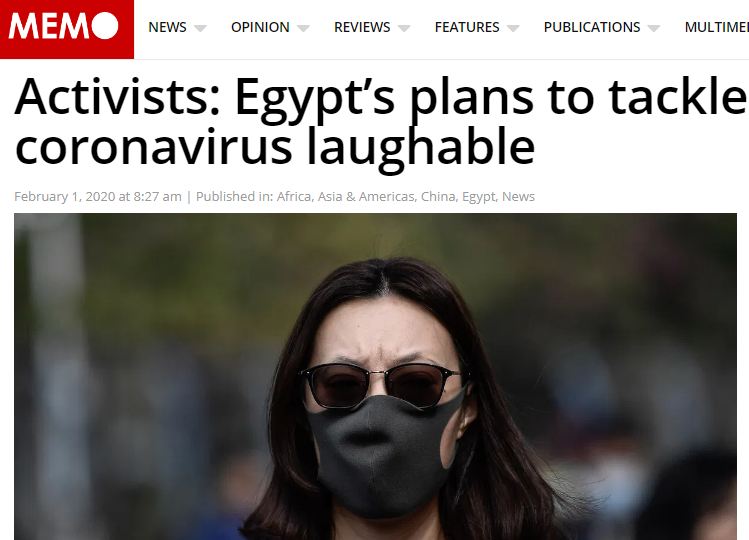Click the February 1, 2020 publication date
The width and height of the screenshot is (749, 540).
pyautogui.click(x=65, y=196)
